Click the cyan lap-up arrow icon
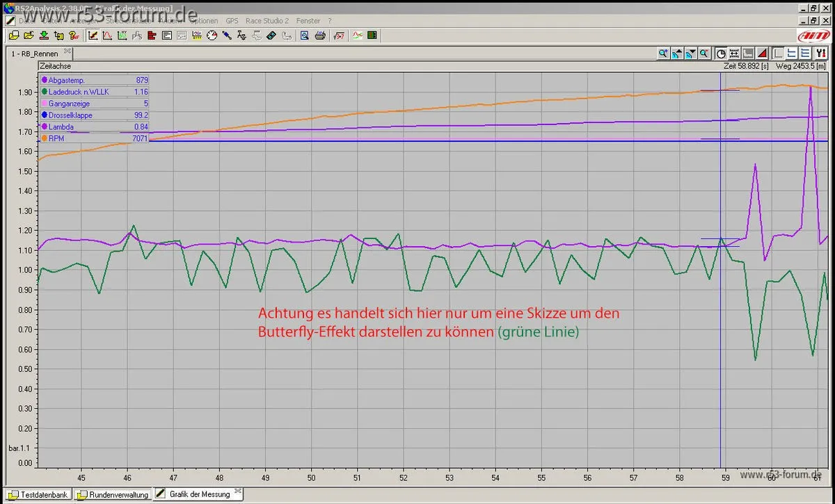Image resolution: width=835 pixels, height=504 pixels. [677, 53]
